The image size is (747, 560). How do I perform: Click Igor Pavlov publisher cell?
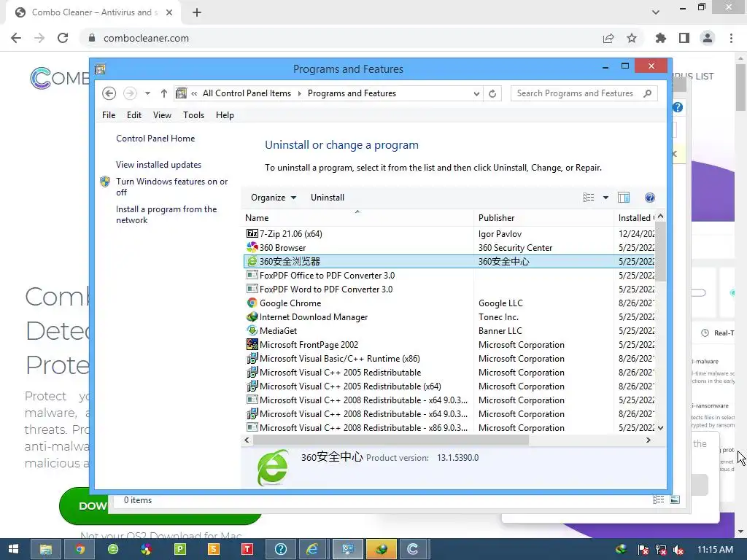pos(500,234)
